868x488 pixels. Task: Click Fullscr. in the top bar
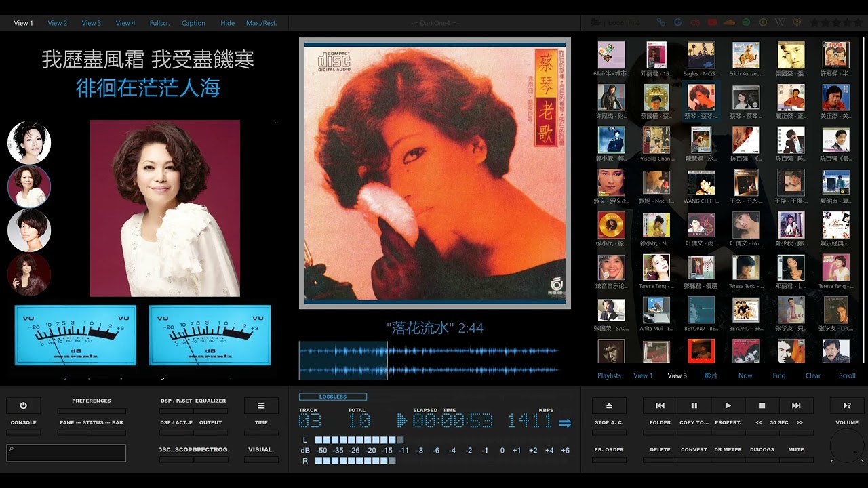tap(159, 23)
